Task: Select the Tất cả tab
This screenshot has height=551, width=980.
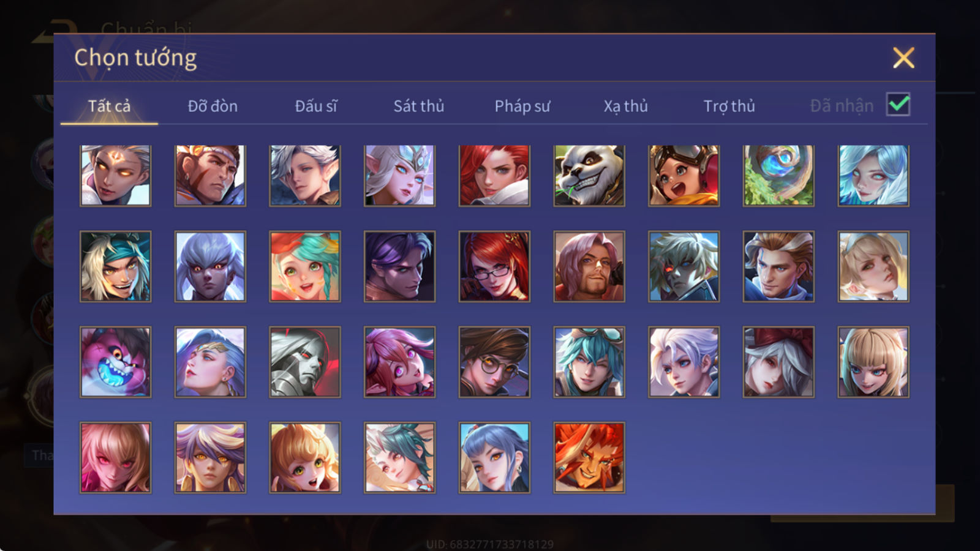Action: 109,106
